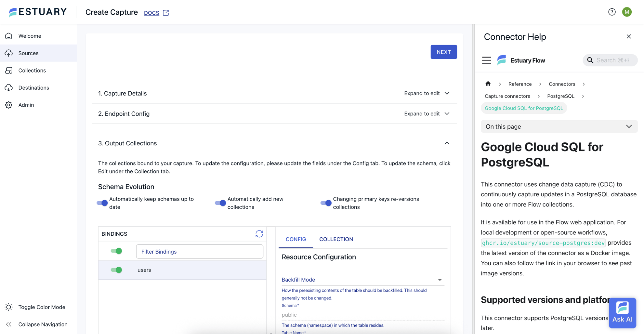Click the Reference breadcrumb
The width and height of the screenshot is (644, 334).
pos(520,84)
